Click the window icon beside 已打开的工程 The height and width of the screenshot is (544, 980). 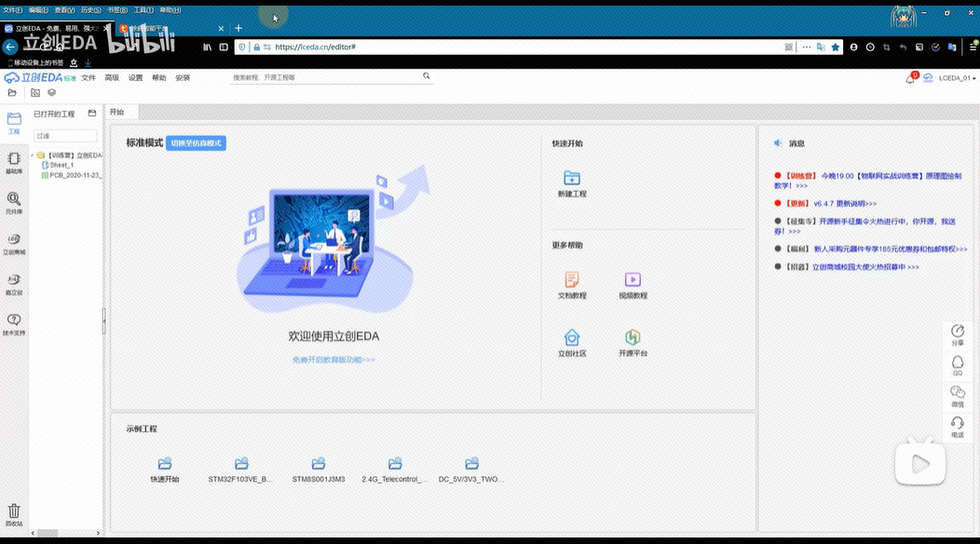pos(92,113)
